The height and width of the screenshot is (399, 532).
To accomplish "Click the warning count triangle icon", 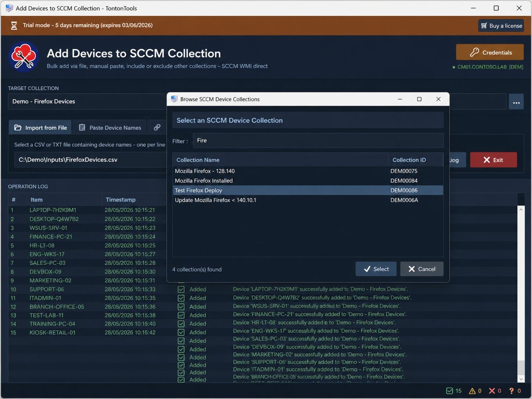I will coord(472,391).
